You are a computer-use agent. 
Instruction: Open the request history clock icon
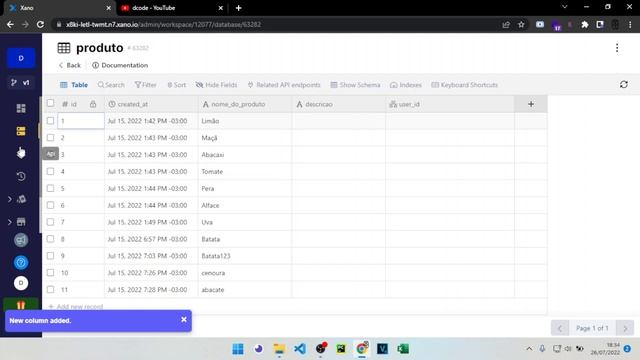tap(21, 176)
